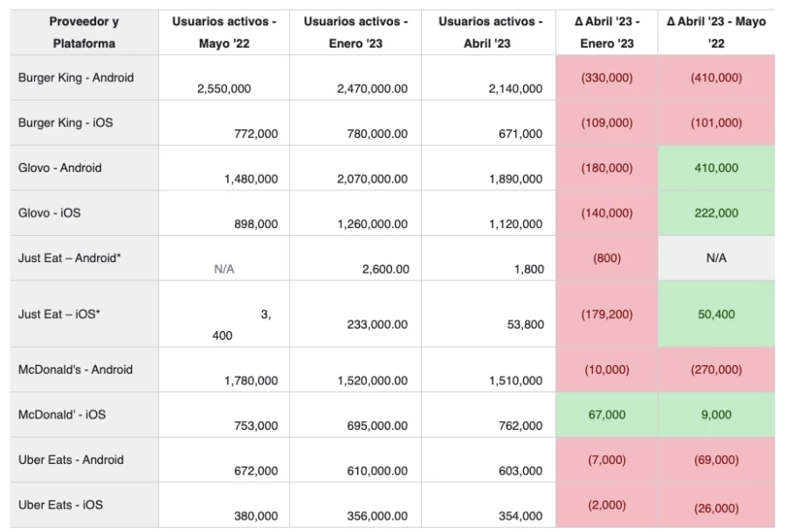Click the 'Usuarios activos - Abril '23' header
The height and width of the screenshot is (532, 786).
(x=489, y=32)
